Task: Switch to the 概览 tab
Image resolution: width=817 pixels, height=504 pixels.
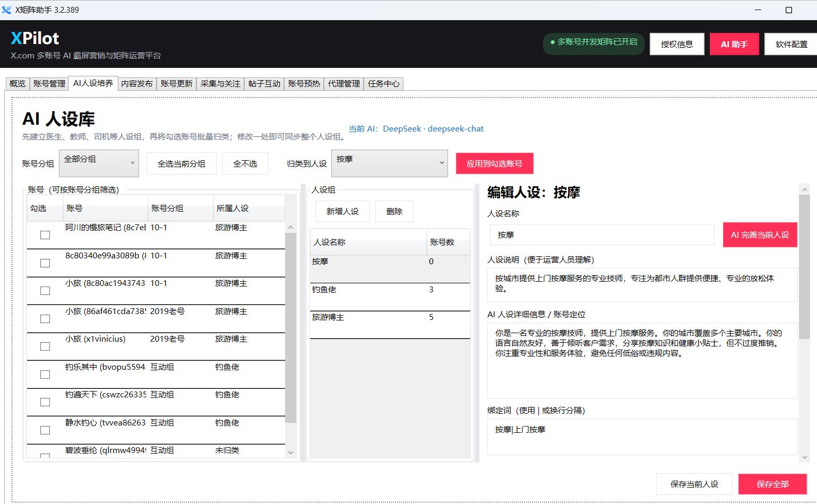Action: pyautogui.click(x=18, y=84)
